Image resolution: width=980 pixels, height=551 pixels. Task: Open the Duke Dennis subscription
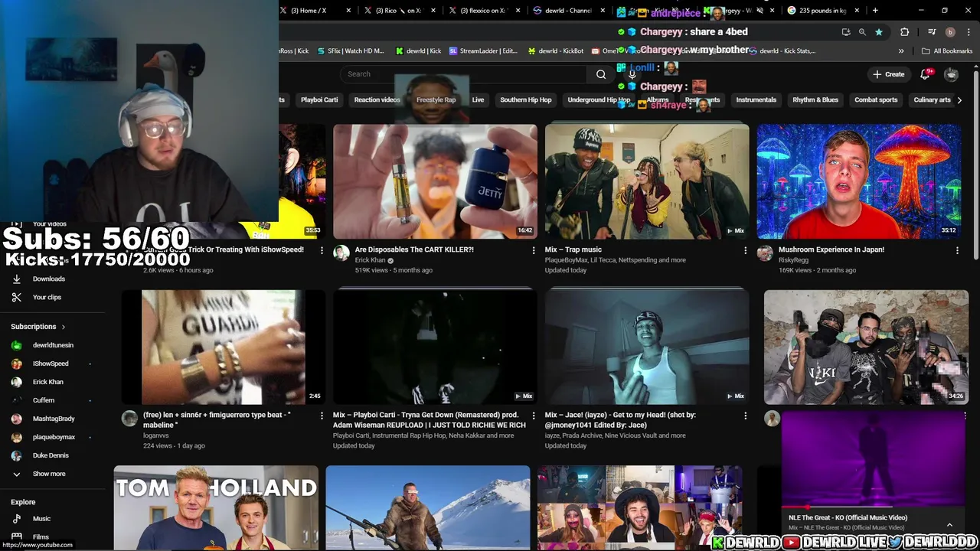pos(52,455)
